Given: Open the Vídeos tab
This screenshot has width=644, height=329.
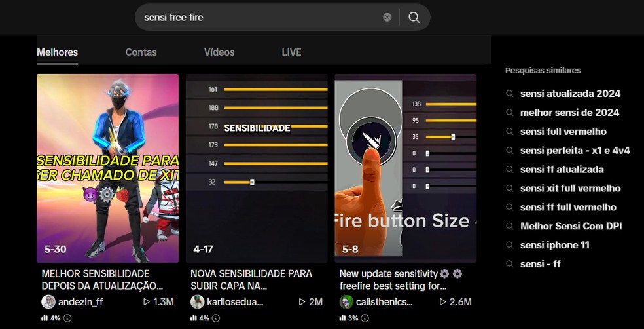Looking at the screenshot, I should [219, 52].
